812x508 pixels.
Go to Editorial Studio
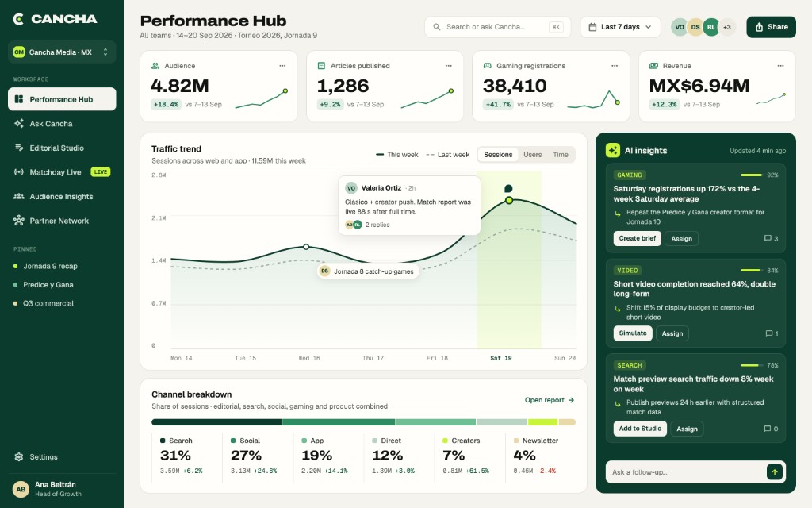[x=62, y=148]
